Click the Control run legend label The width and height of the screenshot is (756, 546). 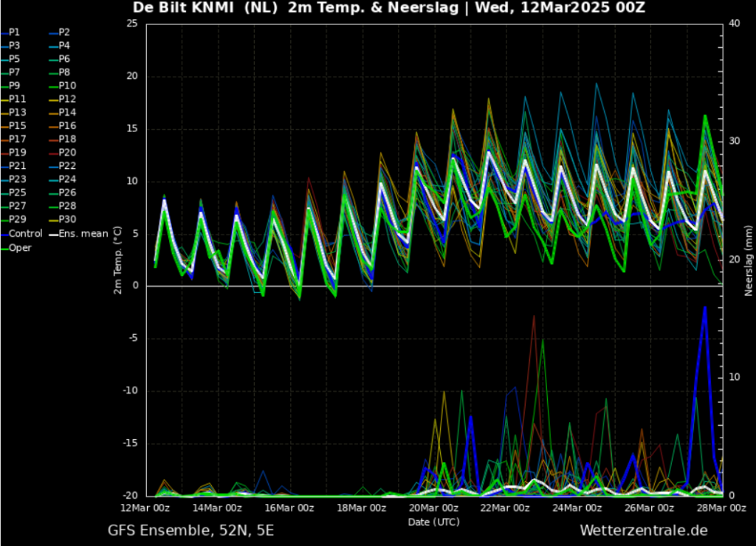(25, 234)
